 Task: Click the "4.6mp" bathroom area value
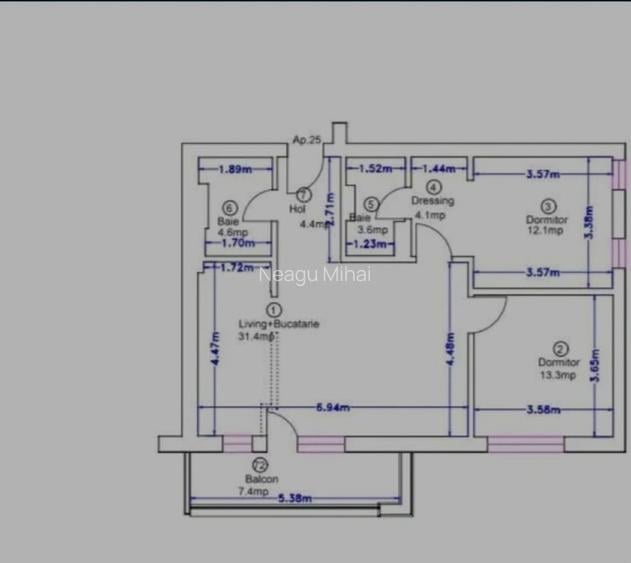pos(233,233)
